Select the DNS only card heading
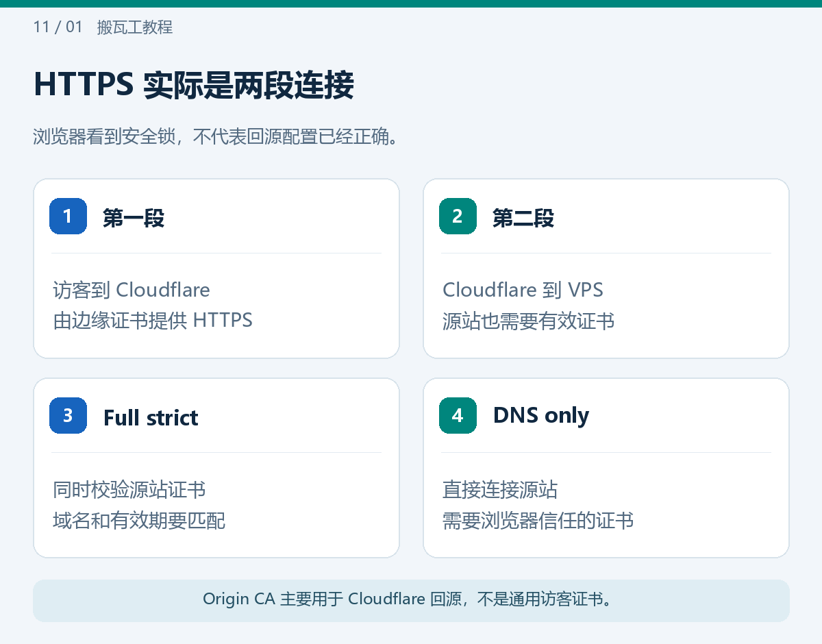The width and height of the screenshot is (822, 644). 541,415
